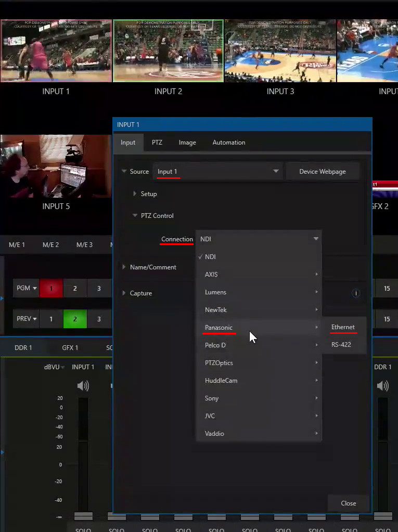Open the HuddleCam submenu
398x532 pixels.
coord(259,380)
